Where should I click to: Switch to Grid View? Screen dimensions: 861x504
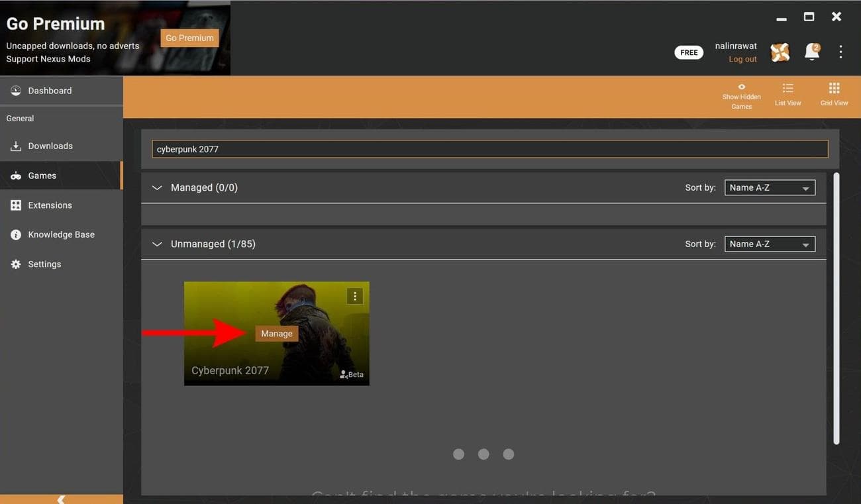[834, 93]
